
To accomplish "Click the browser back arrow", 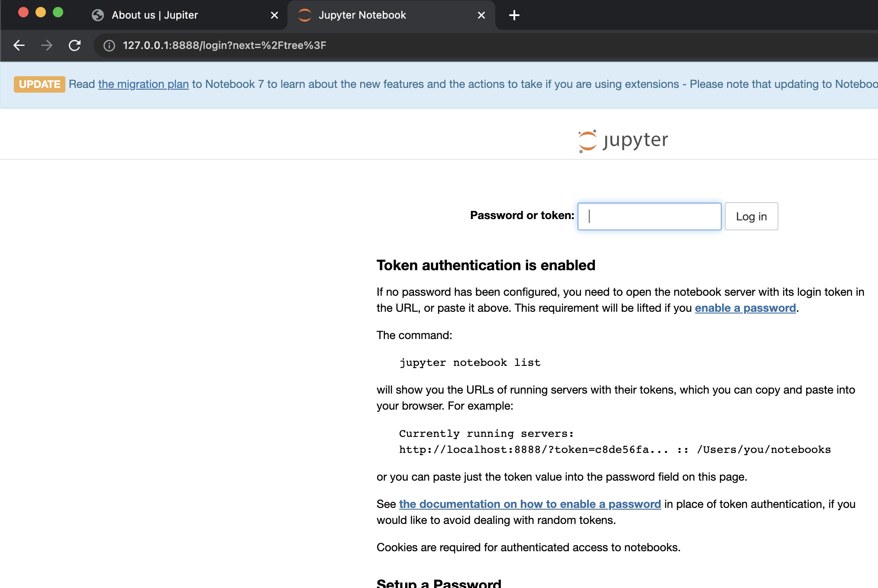I will pos(19,45).
